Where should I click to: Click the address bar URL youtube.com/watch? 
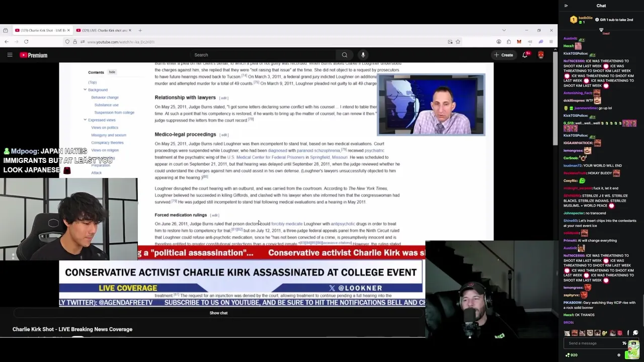point(121,42)
